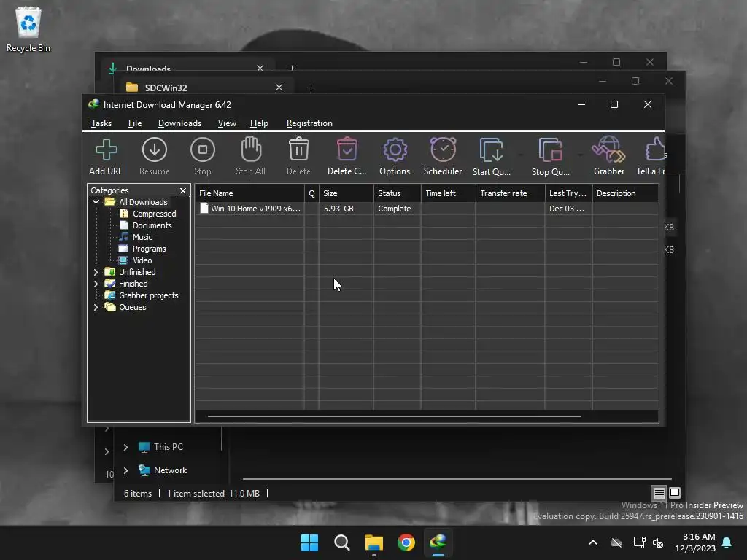Click the Q column header

pos(311,193)
